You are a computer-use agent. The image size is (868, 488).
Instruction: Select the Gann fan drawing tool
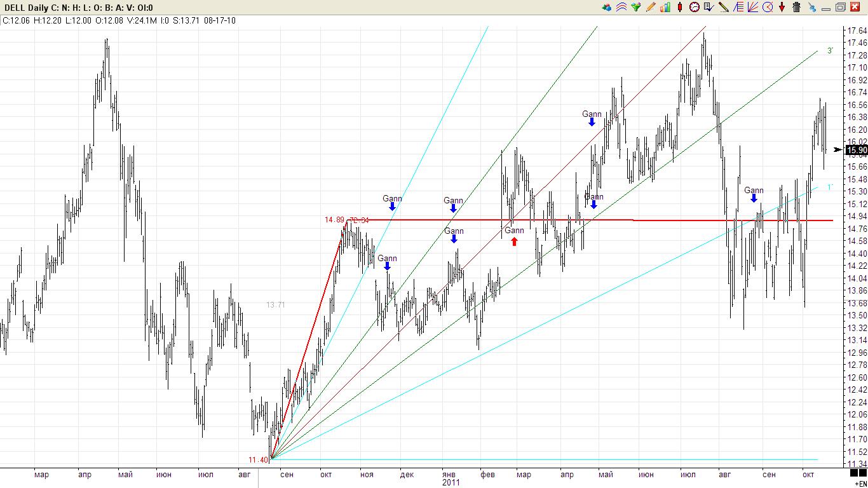tap(753, 7)
